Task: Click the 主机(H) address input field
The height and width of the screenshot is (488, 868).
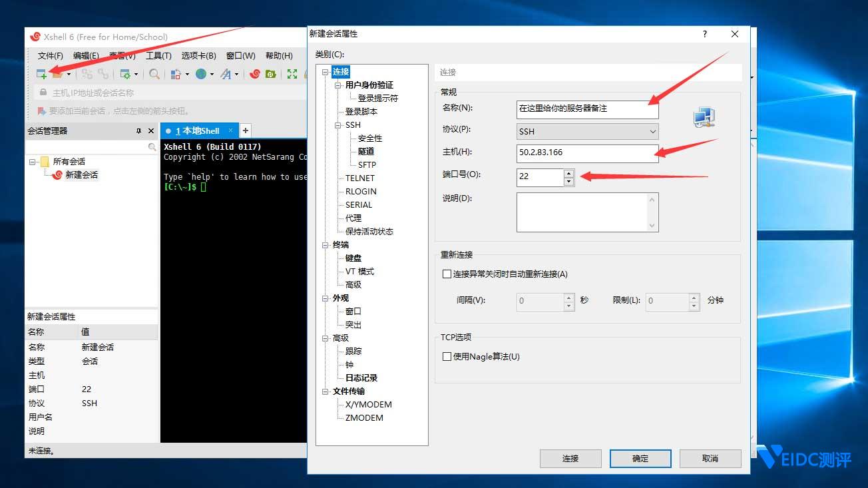Action: [586, 152]
